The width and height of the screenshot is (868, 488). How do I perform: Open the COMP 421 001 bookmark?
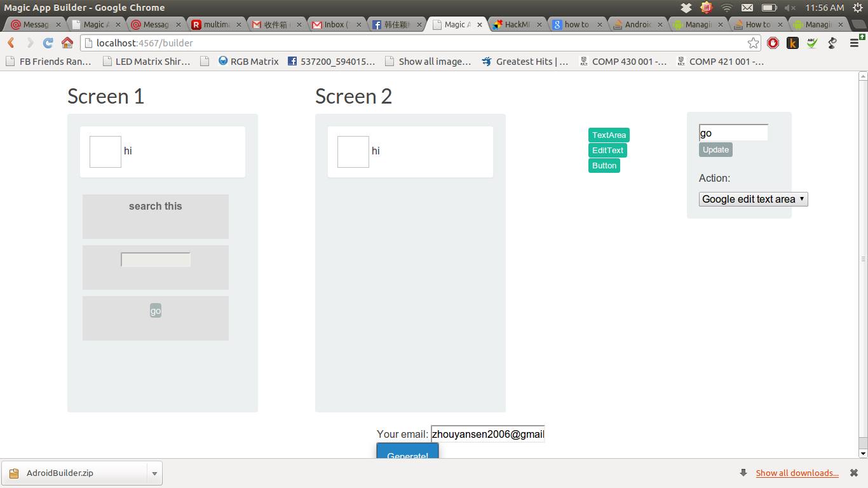click(x=720, y=62)
